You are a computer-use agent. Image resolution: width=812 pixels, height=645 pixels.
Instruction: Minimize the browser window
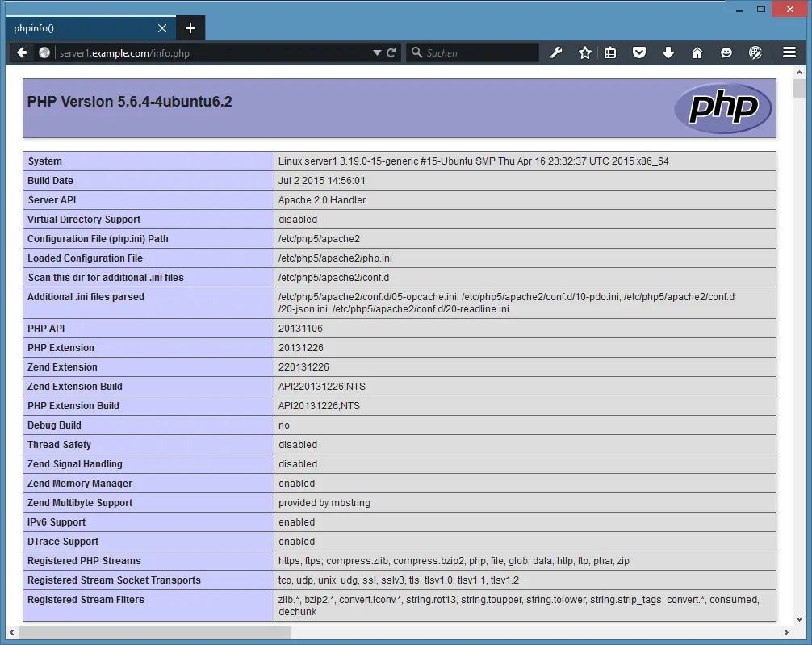pos(739,10)
